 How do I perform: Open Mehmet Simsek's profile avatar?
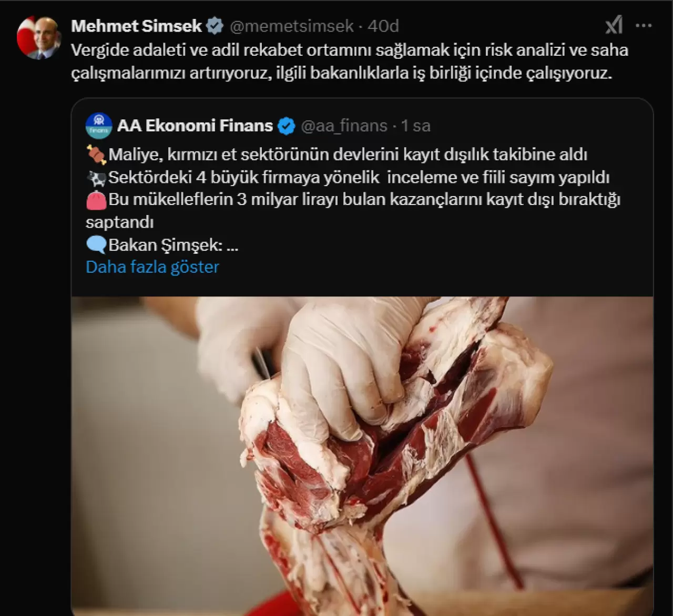[39, 37]
